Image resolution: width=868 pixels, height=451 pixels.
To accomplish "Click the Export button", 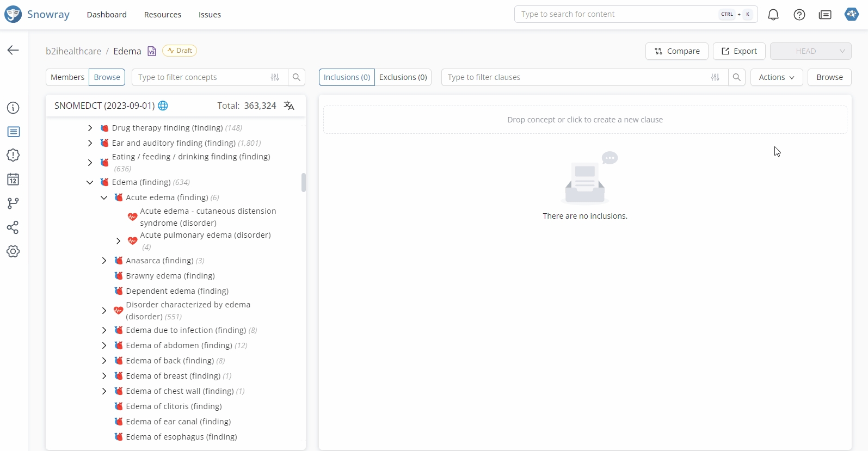I will click(738, 51).
